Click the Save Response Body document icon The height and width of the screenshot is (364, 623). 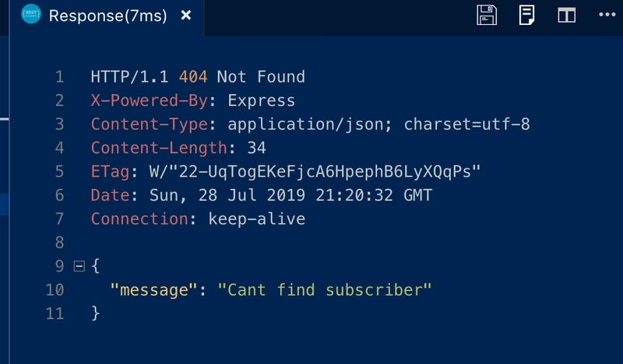point(527,15)
